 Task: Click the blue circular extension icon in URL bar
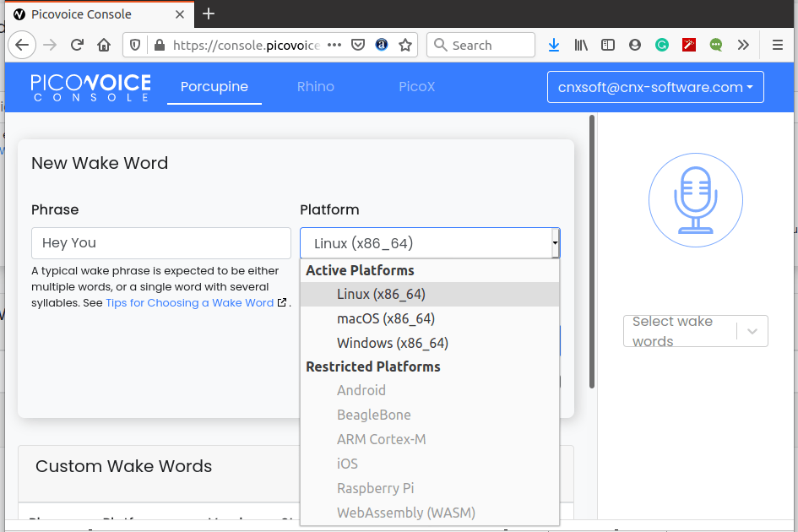click(x=382, y=46)
